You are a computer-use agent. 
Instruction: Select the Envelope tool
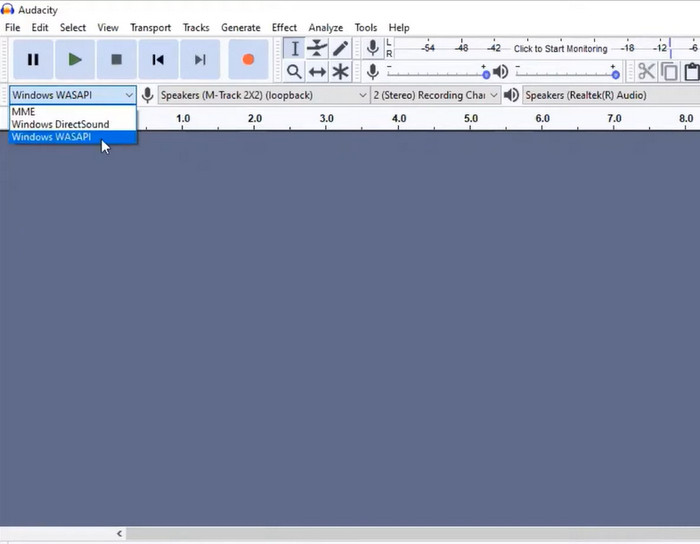click(317, 48)
